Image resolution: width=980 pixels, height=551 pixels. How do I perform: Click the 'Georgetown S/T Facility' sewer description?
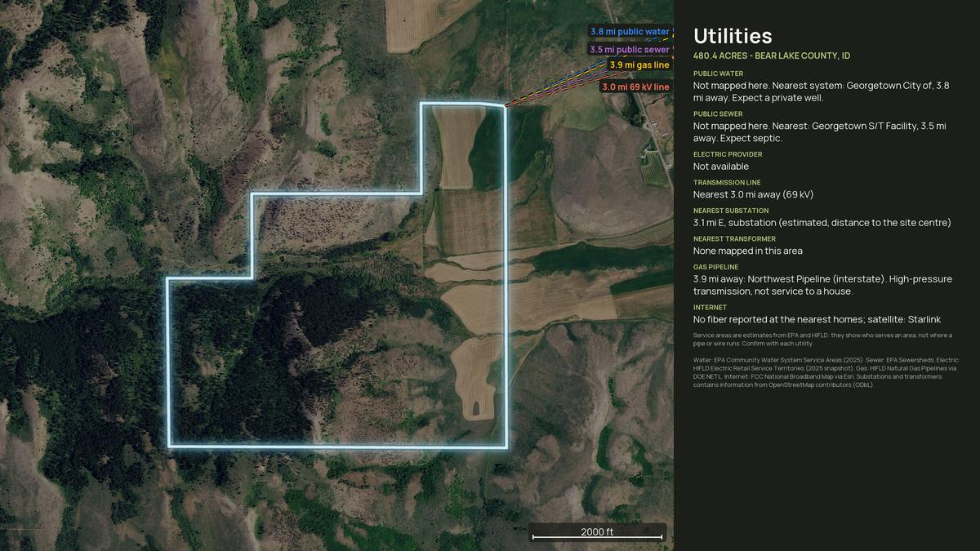820,132
